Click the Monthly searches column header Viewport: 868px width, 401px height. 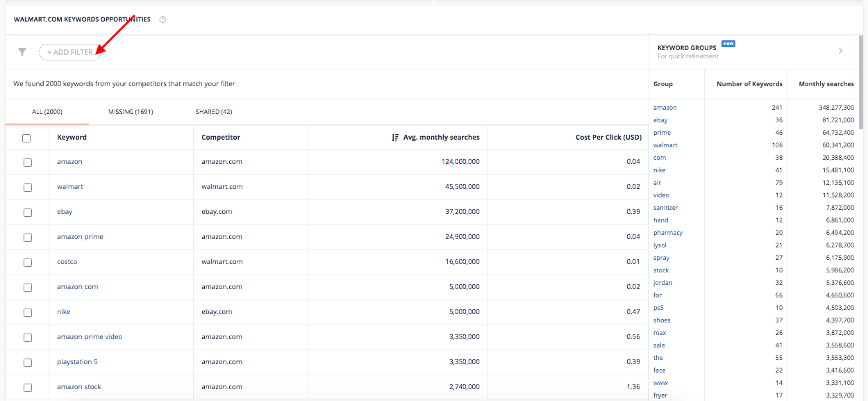click(826, 84)
